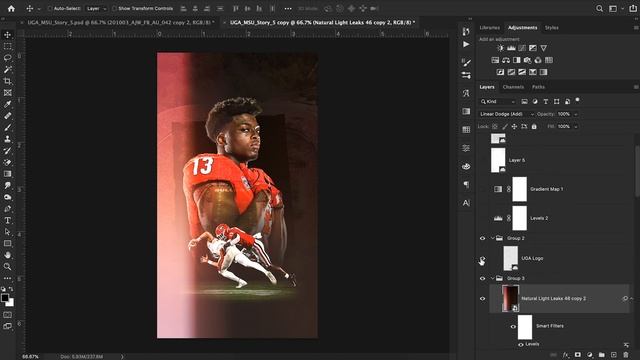This screenshot has width=640, height=360.
Task: Toggle the layer filter on/off switch
Action: pos(577,100)
